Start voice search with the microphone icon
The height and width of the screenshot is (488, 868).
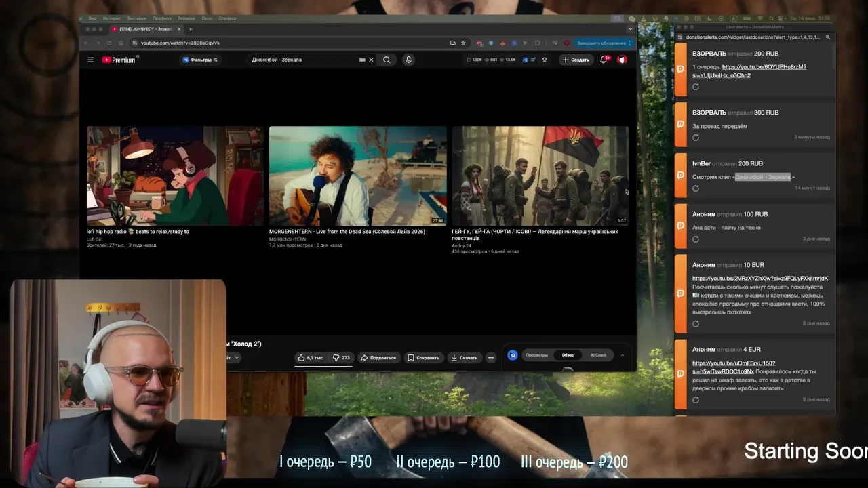tap(408, 60)
